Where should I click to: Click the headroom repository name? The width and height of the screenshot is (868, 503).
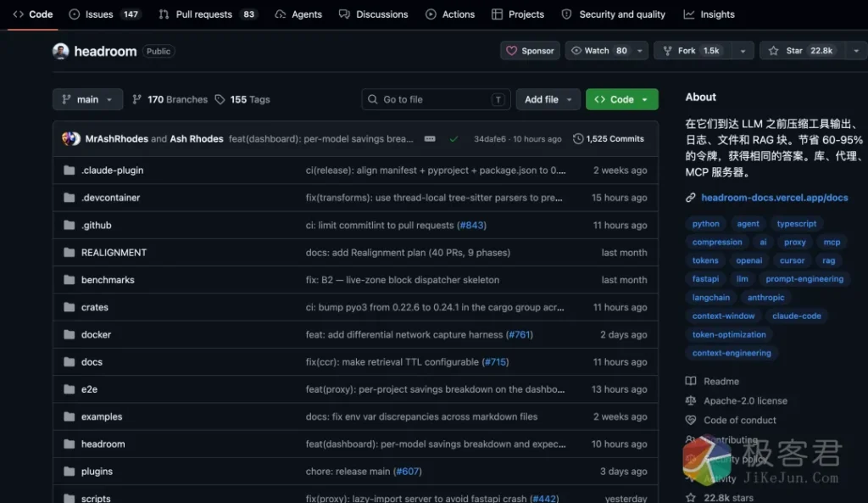tap(105, 51)
